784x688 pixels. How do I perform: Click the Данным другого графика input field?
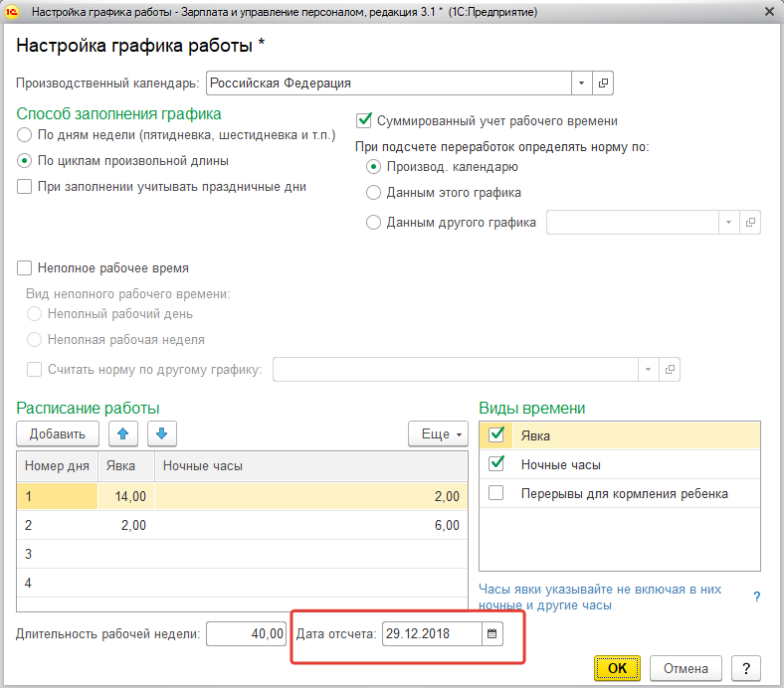[633, 223]
